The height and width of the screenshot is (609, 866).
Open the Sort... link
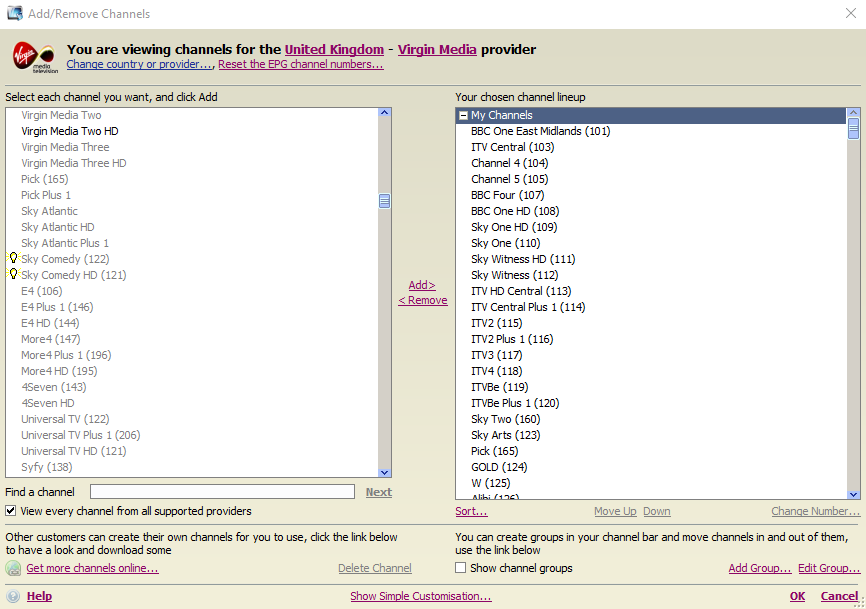(x=471, y=511)
